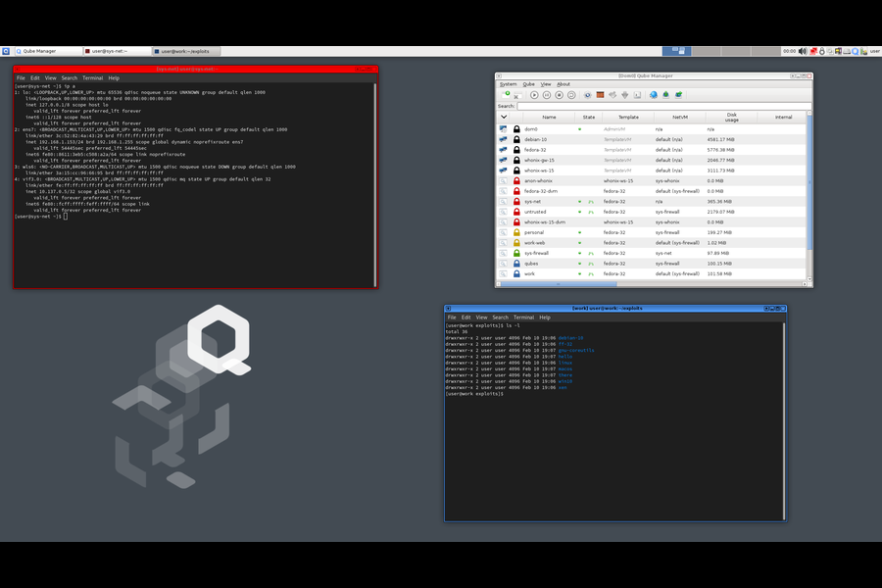Sort qubes by Disk usage column header

coord(731,117)
